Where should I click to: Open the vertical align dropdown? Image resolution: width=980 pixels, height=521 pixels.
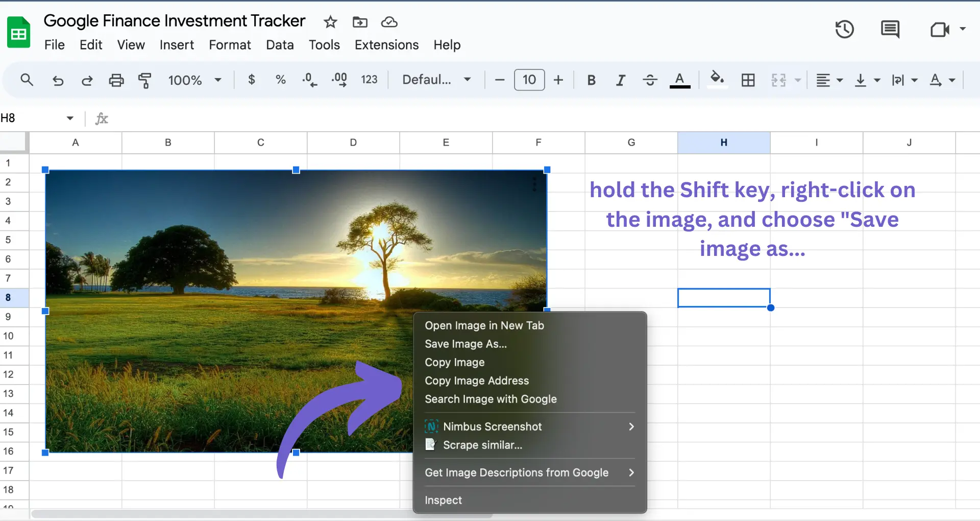coord(867,80)
